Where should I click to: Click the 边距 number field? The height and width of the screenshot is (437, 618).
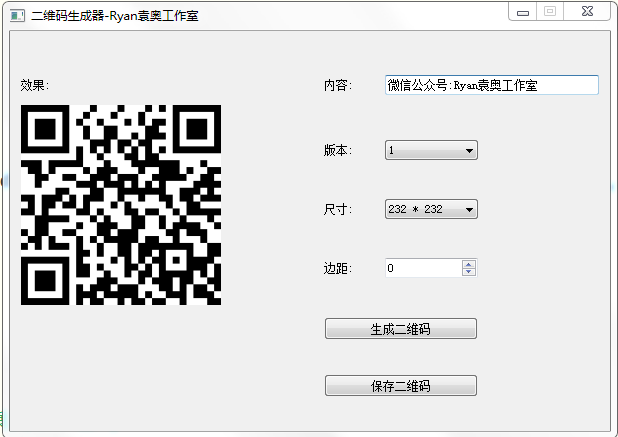point(424,268)
